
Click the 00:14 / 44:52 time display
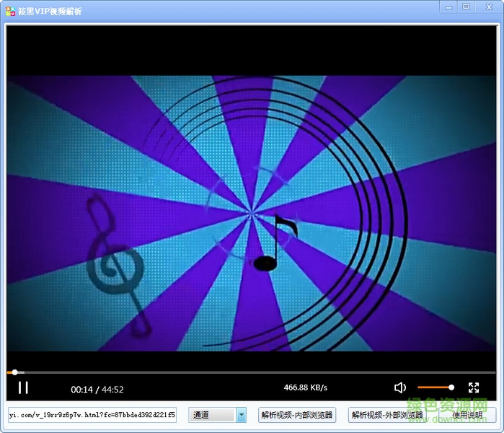tap(97, 390)
